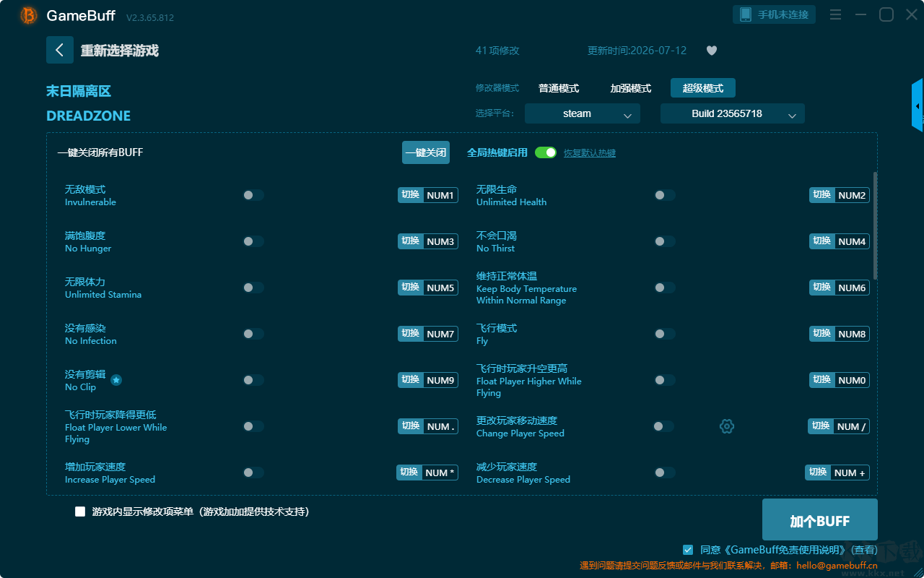
Task: Click the NUM2 hotkey button for Unlimited Health
Action: [840, 195]
